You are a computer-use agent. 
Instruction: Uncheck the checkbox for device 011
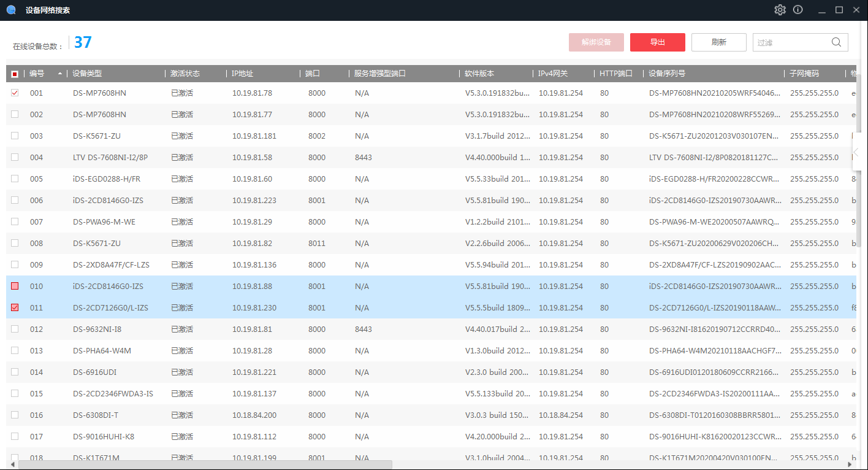15,307
